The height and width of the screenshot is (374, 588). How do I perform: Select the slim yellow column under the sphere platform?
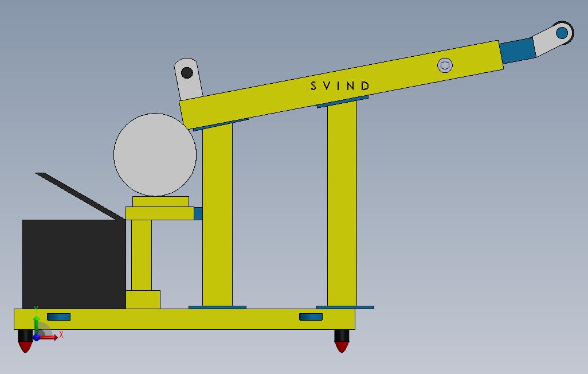pos(142,255)
